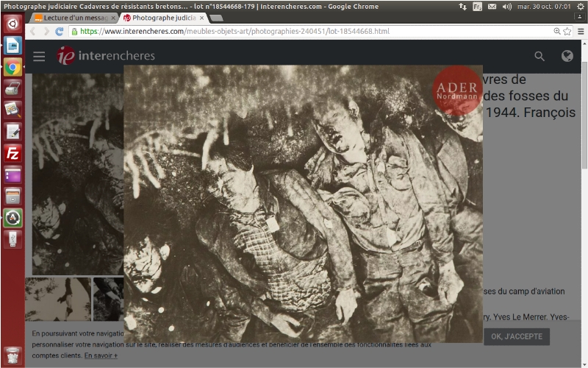Screen dimensions: 588x368
Task: Click the green padlock secure icon
Action: pos(74,32)
